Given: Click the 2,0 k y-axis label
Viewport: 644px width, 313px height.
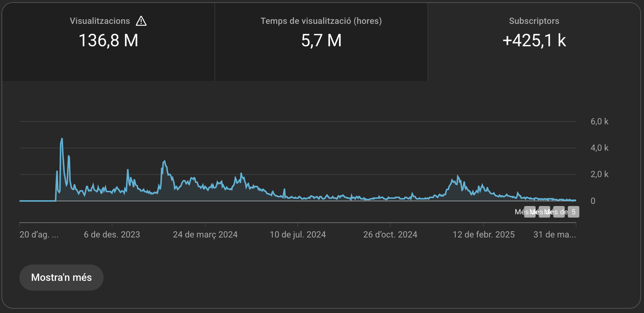Looking at the screenshot, I should coord(599,174).
